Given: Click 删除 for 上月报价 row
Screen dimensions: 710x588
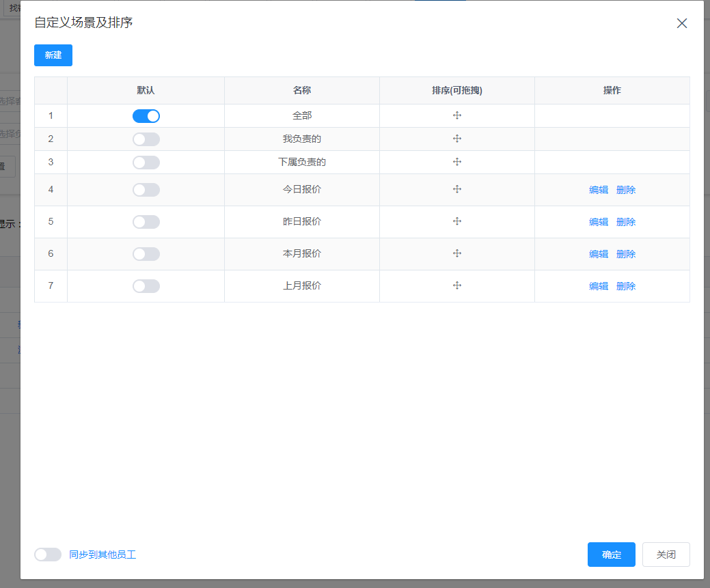Looking at the screenshot, I should point(626,286).
